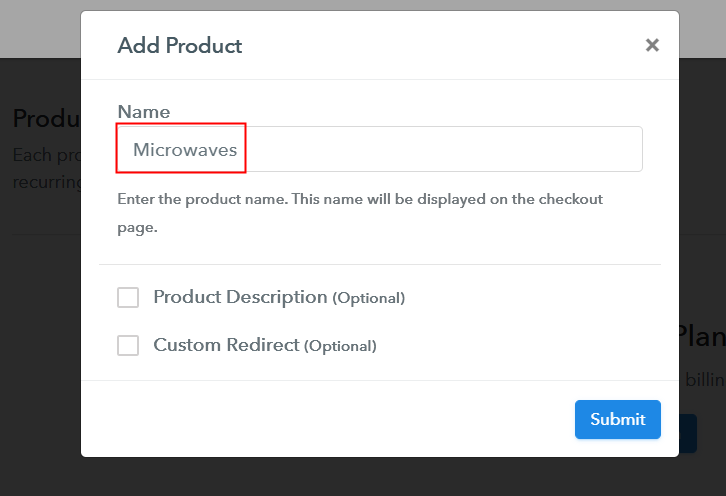Screen dimensions: 726x496
Task: Click the Name input field containing Microwaves
Action: click(379, 149)
